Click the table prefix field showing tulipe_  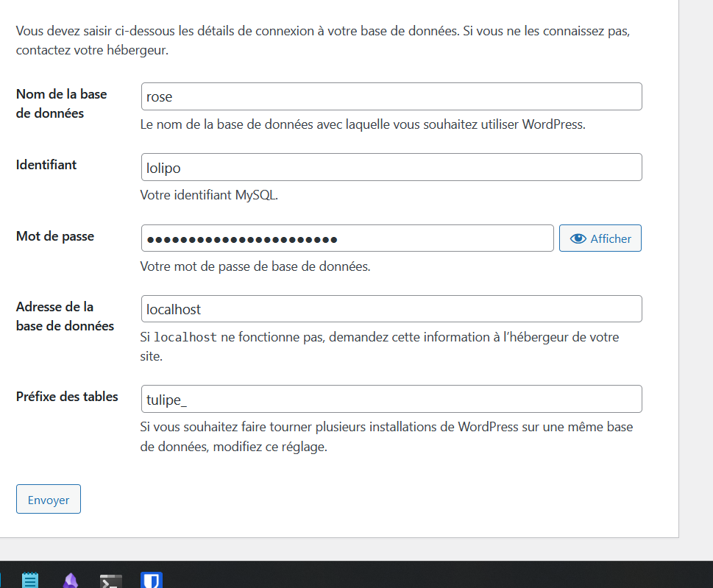[391, 400]
